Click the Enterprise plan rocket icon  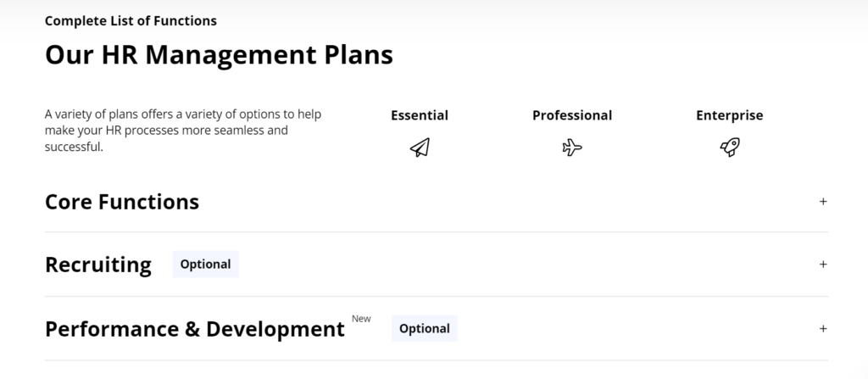tap(729, 148)
